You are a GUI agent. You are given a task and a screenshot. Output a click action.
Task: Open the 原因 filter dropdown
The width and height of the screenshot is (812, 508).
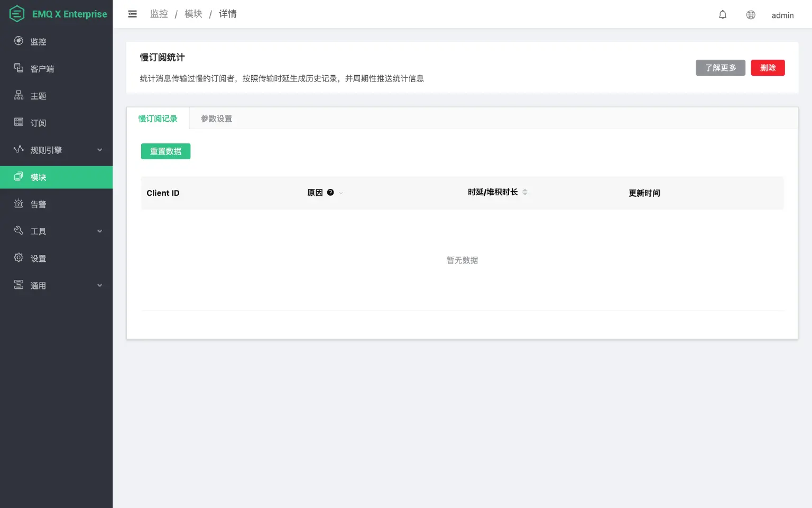[341, 193]
